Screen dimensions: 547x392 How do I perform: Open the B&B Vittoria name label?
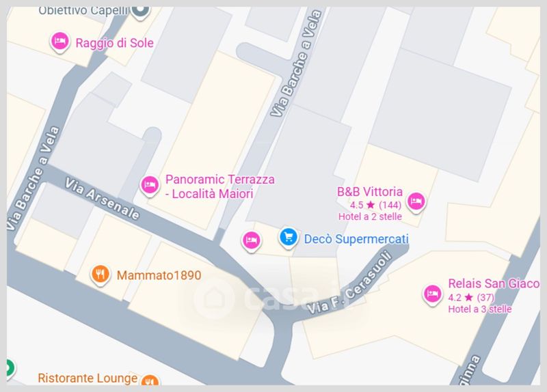[370, 192]
